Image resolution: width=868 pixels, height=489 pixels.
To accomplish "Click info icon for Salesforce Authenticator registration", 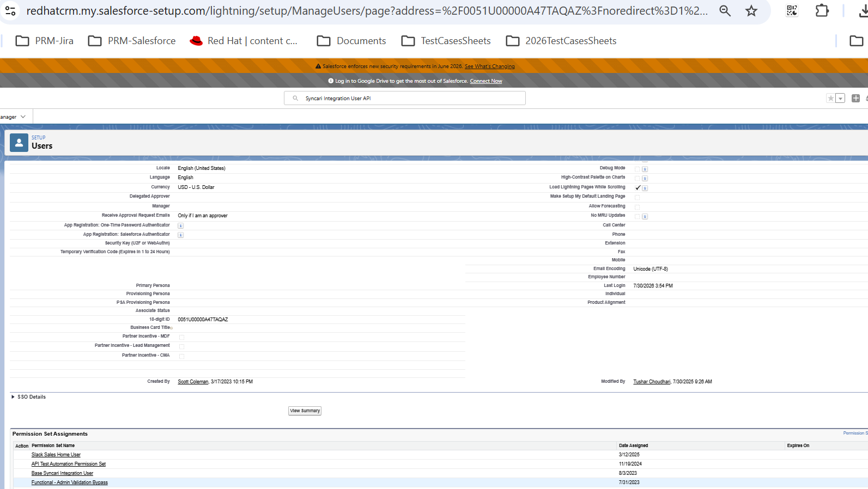I will (x=181, y=235).
